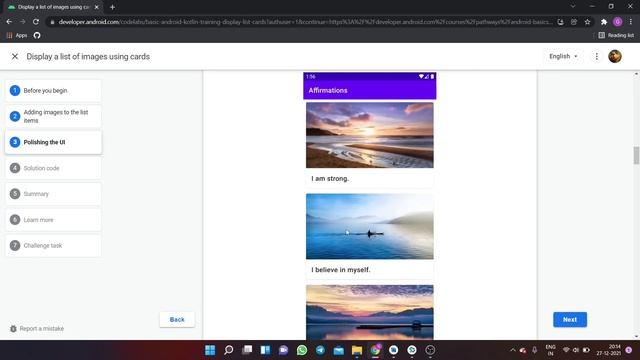This screenshot has height=360, width=640.
Task: Go to step 1 Before you begin
Action: click(x=53, y=91)
